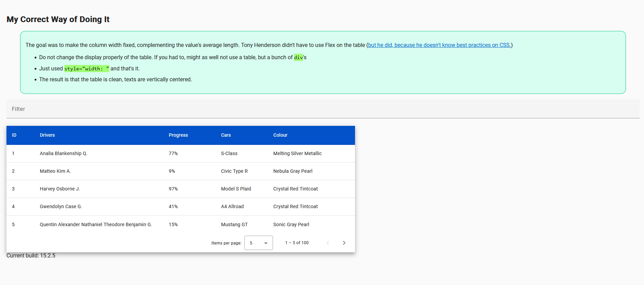
Task: Click the Matteo Kim A. driver cell
Action: [x=55, y=171]
